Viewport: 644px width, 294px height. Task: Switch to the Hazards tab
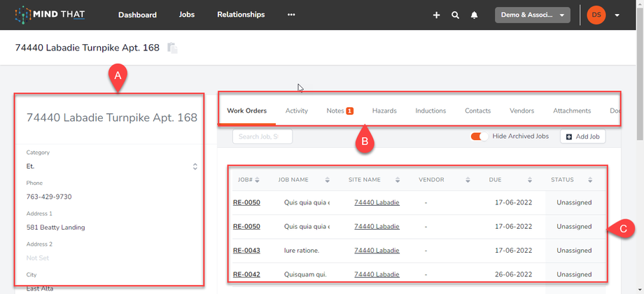[x=384, y=111]
